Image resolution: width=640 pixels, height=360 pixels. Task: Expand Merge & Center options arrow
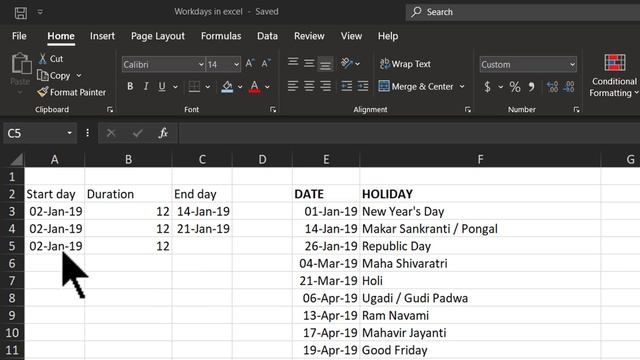[462, 87]
